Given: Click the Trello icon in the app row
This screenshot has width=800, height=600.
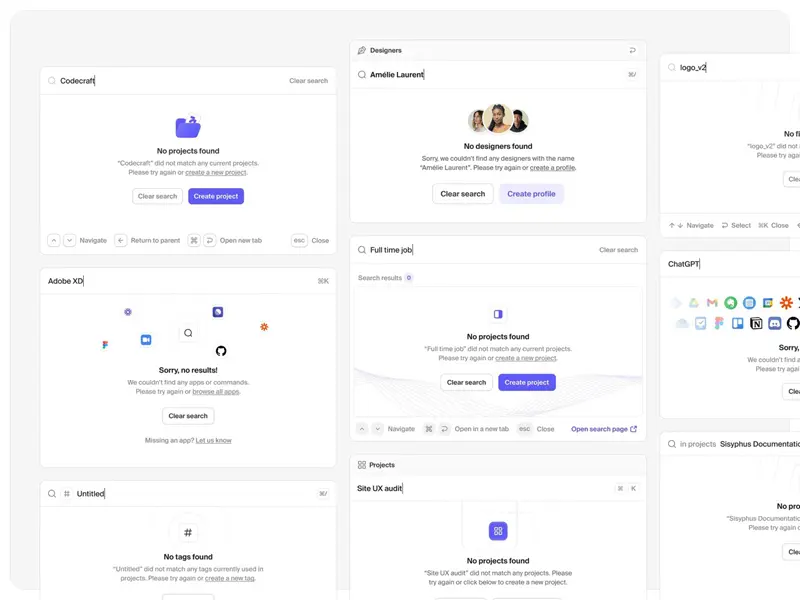Looking at the screenshot, I should tap(738, 323).
